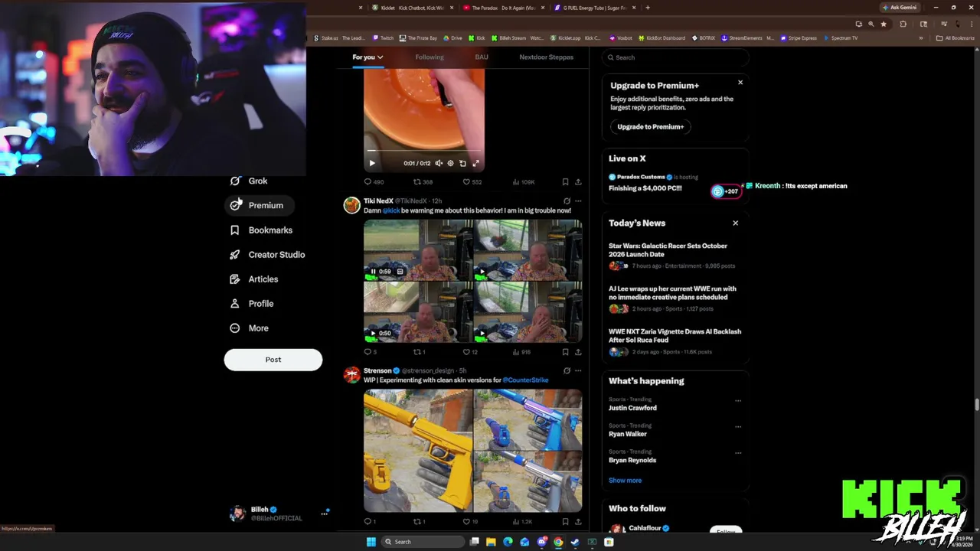Reply to the post with 490 comments

[374, 182]
